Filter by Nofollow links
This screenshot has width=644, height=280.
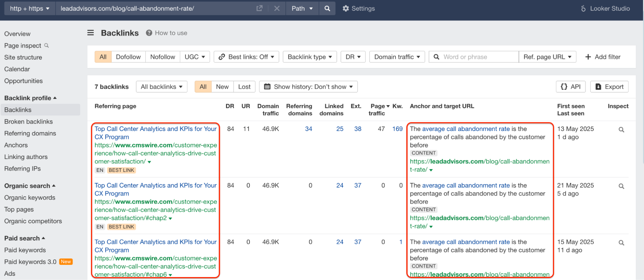coord(163,57)
